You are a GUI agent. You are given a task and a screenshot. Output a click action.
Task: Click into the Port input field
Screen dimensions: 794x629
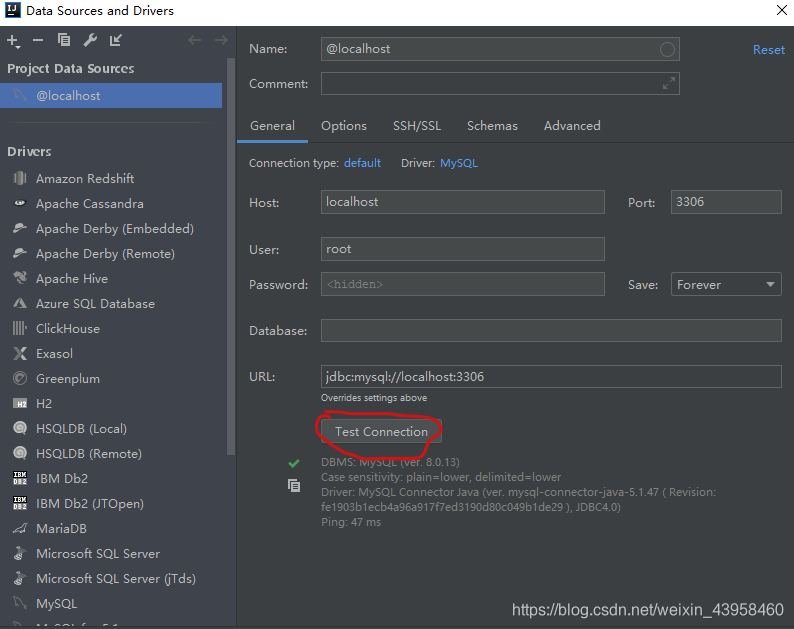(x=726, y=202)
